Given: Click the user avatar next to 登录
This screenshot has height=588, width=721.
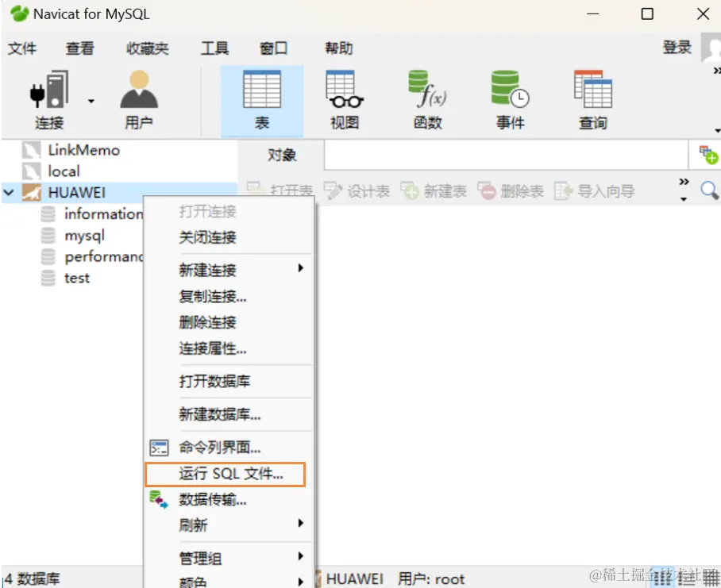Looking at the screenshot, I should (x=711, y=47).
